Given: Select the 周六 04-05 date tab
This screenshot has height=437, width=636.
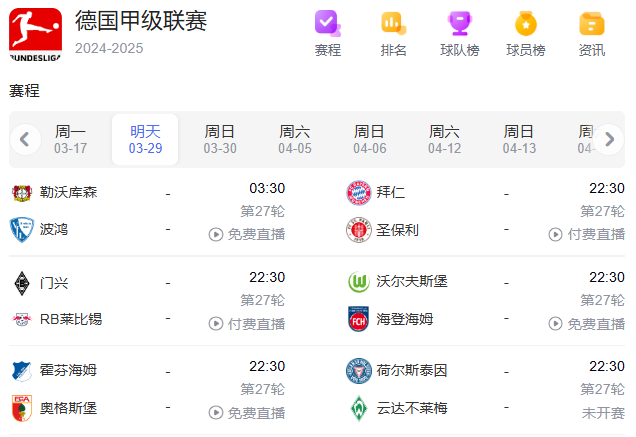Looking at the screenshot, I should [x=295, y=139].
